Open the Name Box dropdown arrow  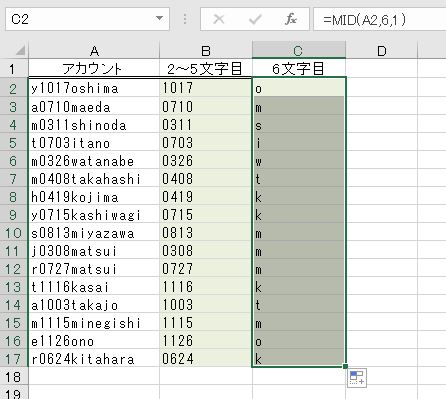pos(160,18)
